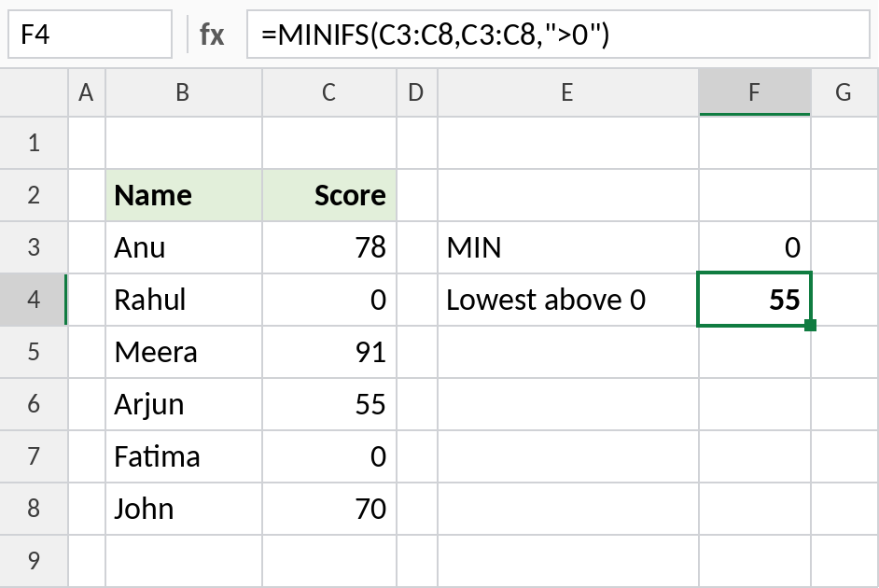Select row 7 header
The image size is (879, 588).
pos(34,456)
